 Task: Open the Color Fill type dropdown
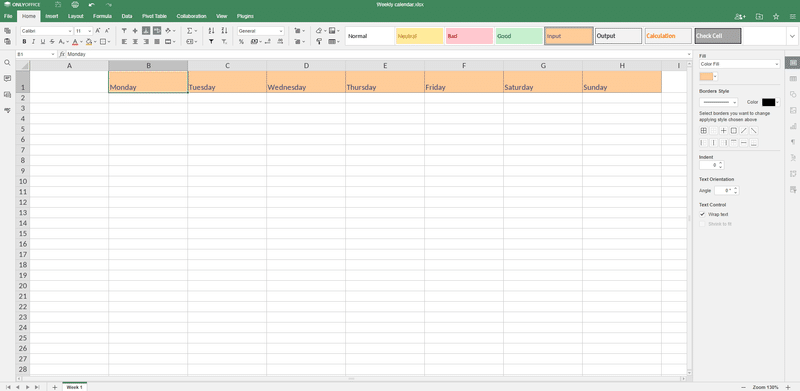[740, 64]
